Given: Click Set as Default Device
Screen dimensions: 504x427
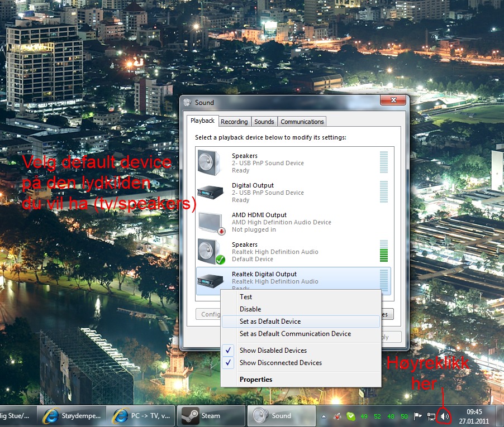Looking at the screenshot, I should click(x=301, y=322).
